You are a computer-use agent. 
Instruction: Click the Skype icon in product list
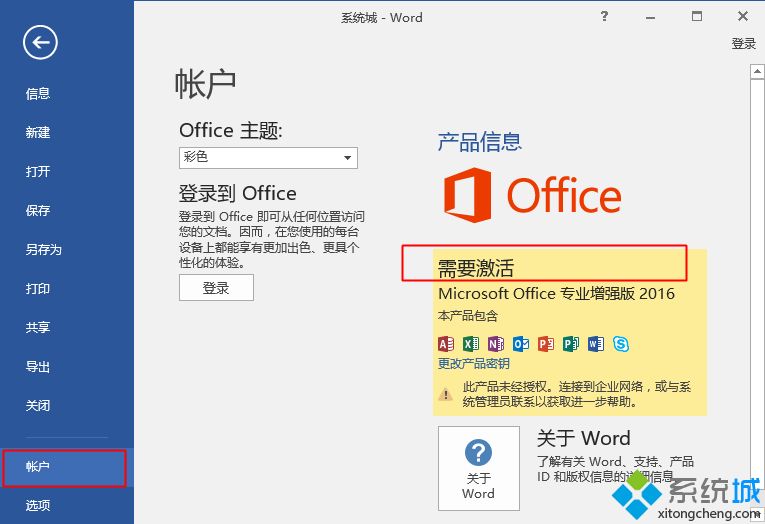621,344
